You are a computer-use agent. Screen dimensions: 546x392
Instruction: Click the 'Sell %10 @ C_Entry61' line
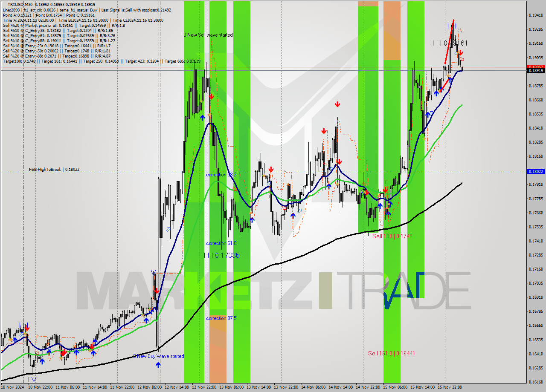click(x=59, y=35)
